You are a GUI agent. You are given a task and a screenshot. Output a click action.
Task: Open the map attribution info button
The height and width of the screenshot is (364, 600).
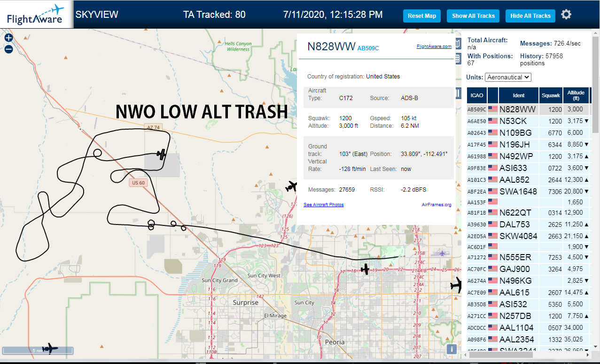click(452, 349)
